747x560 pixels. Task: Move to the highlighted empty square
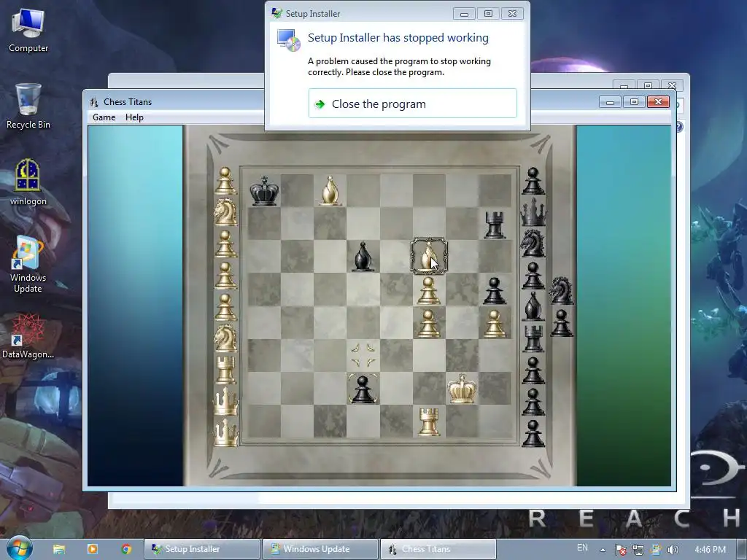(363, 356)
